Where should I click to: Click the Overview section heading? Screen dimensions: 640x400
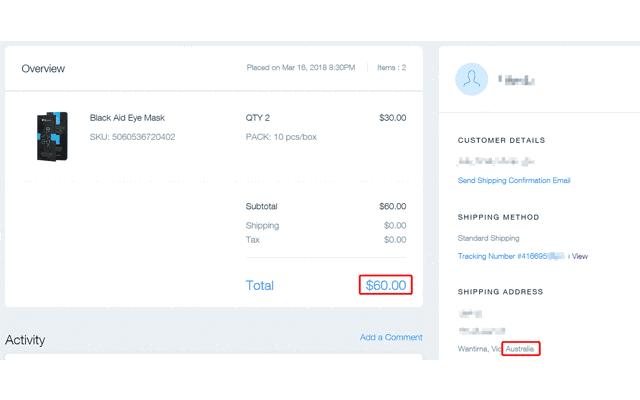[x=43, y=68]
